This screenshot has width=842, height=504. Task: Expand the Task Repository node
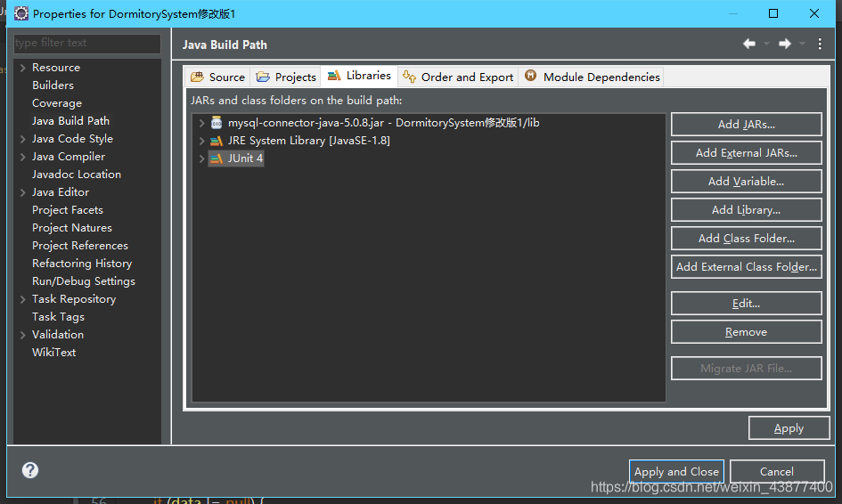[x=22, y=299]
